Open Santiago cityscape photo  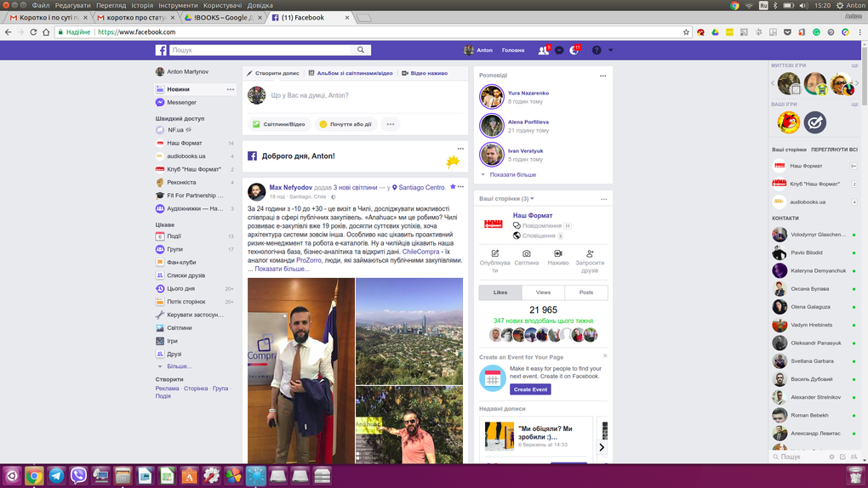(409, 331)
